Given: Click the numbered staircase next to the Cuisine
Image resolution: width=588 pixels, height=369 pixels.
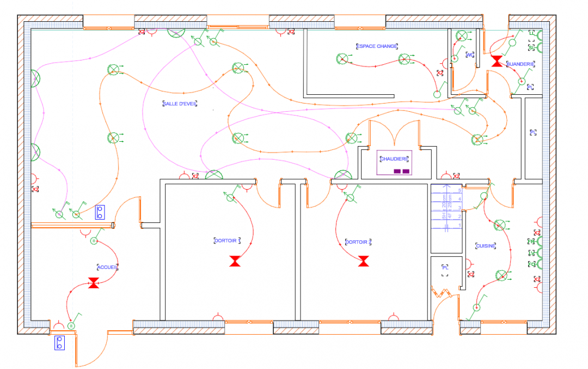Looking at the screenshot, I should click(x=446, y=208).
